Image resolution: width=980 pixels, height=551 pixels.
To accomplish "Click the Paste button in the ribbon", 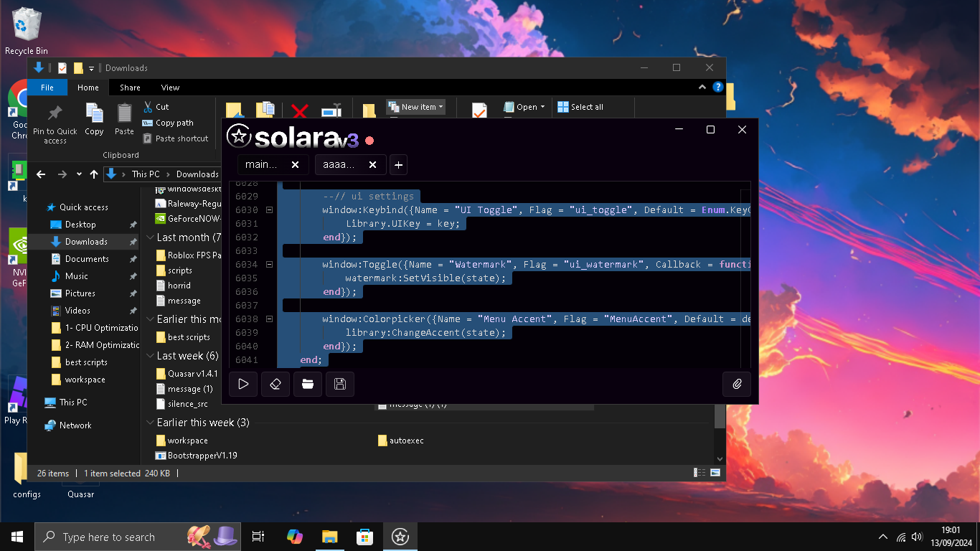I will point(124,120).
